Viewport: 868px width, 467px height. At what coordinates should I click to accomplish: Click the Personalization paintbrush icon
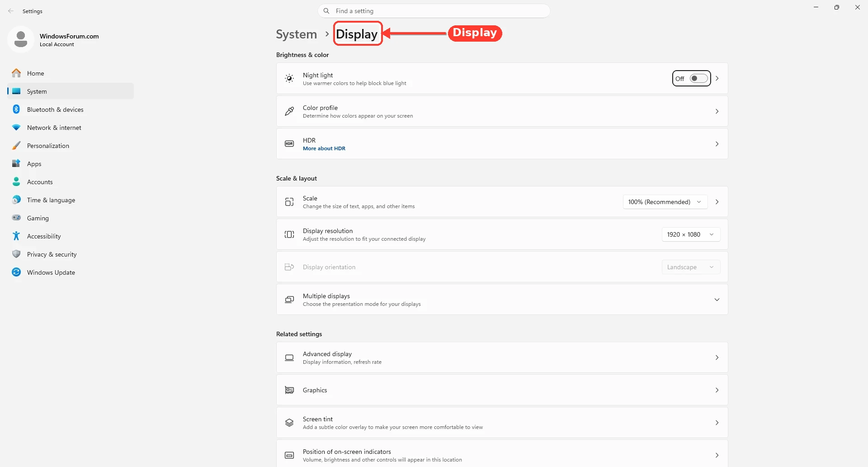16,145
